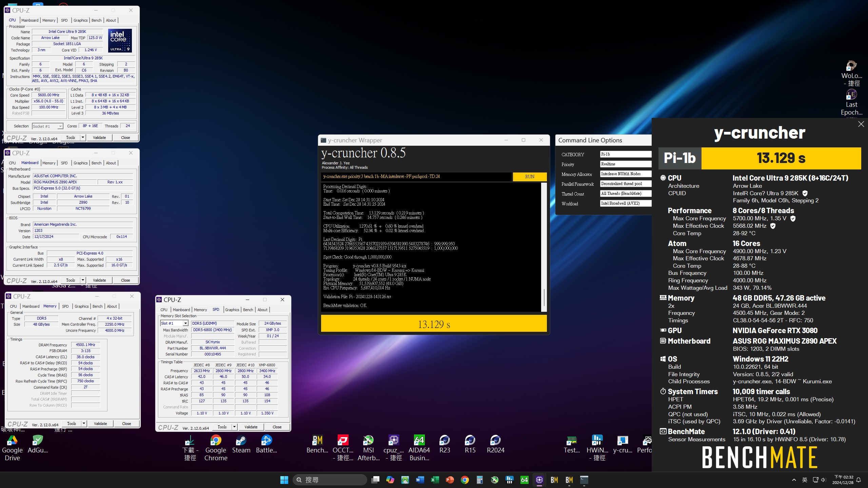Expand Tools arrow in CPU-Z Memory window
The image size is (868, 488).
point(84,424)
